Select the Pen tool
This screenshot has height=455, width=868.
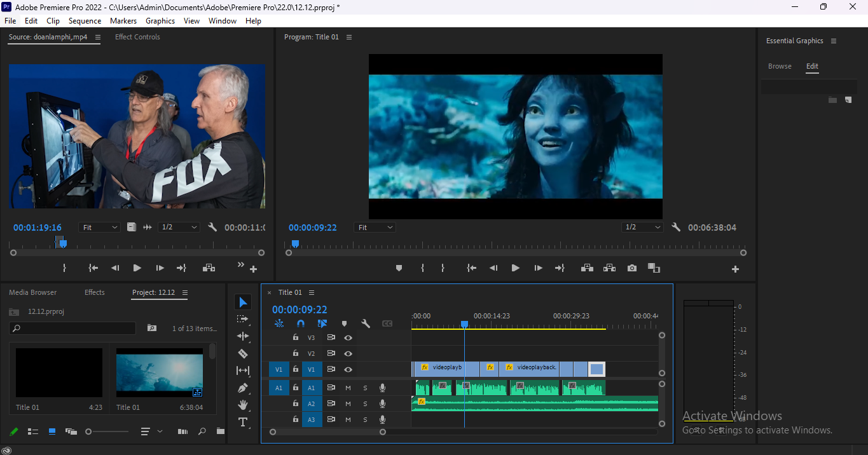[243, 388]
